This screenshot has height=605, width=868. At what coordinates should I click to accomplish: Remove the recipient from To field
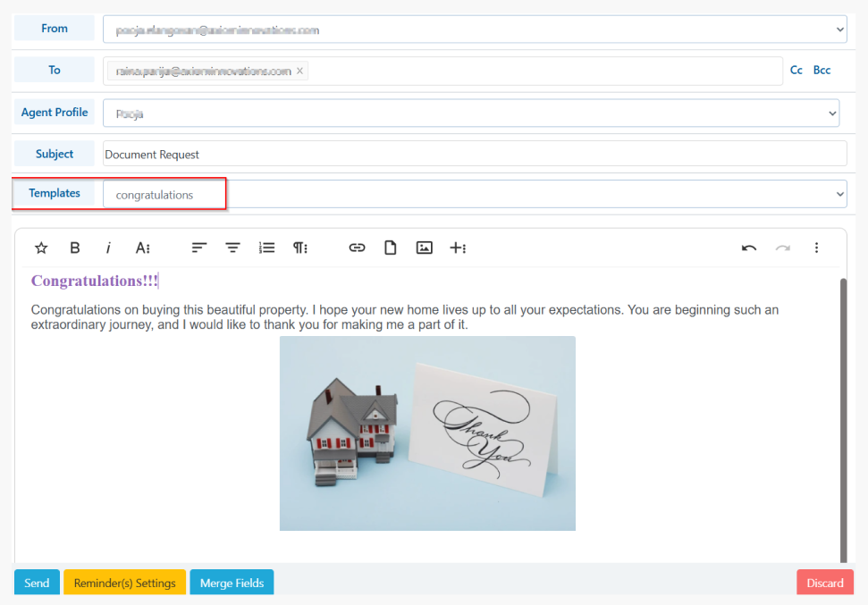point(299,71)
